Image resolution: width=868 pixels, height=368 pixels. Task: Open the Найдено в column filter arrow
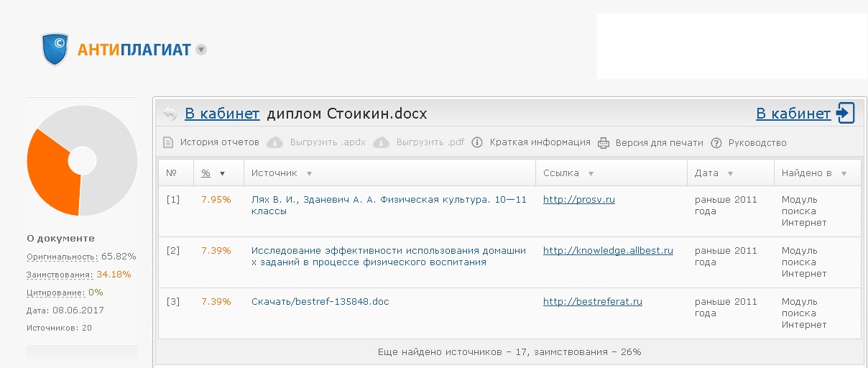(844, 173)
